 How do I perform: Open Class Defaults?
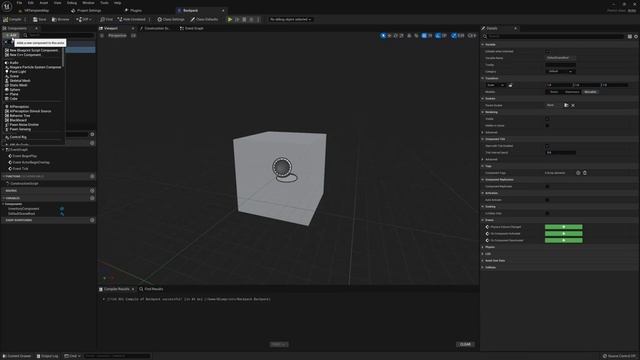point(204,19)
